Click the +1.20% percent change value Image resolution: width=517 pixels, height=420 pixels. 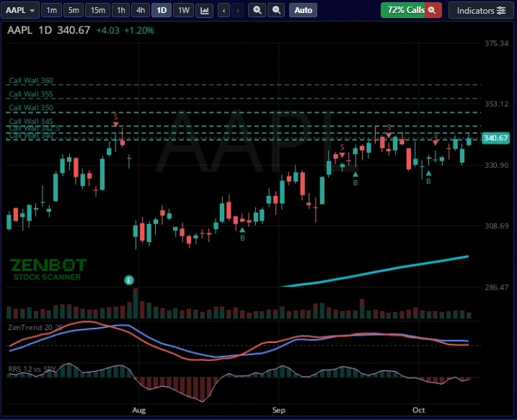tap(139, 31)
